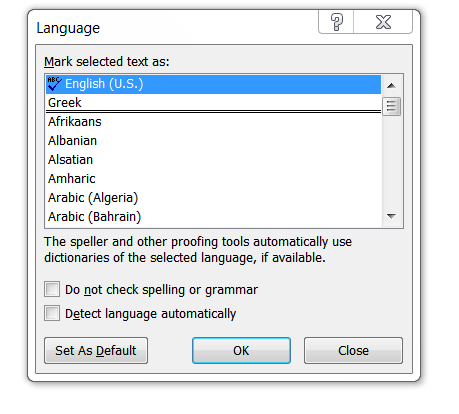Toggle Detect language automatically checkbox
The width and height of the screenshot is (459, 414).
pos(52,313)
